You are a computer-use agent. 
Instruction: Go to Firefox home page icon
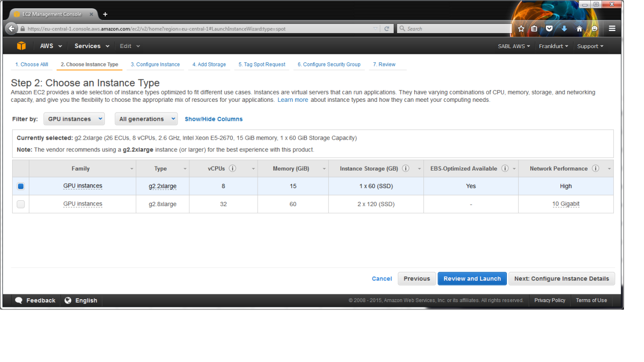579,29
